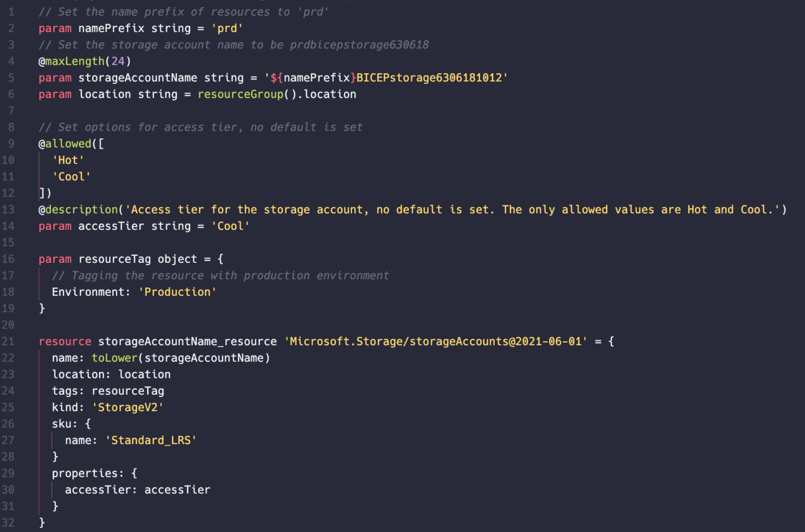This screenshot has width=805, height=532.
Task: Place cursor on storageAccountName parameter name
Action: 138,77
